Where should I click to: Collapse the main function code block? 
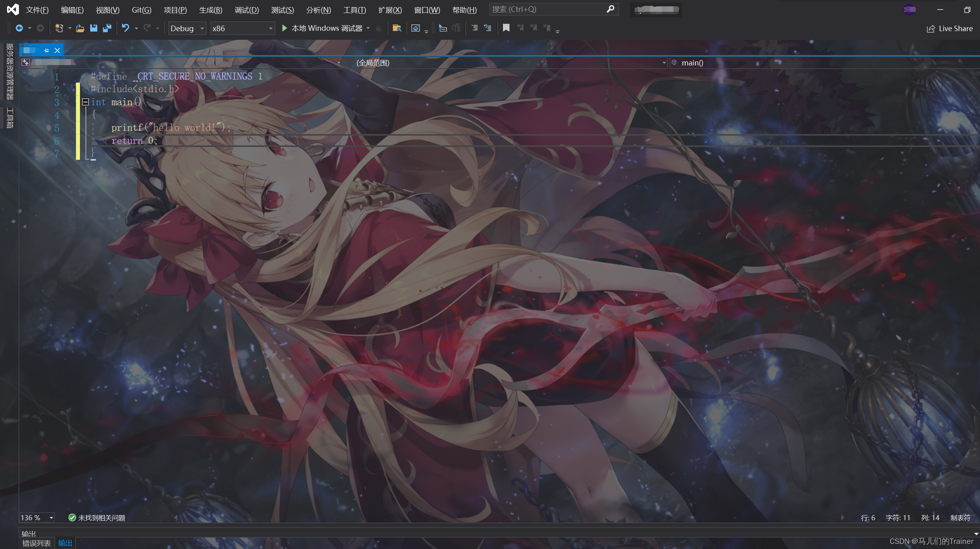coord(85,102)
